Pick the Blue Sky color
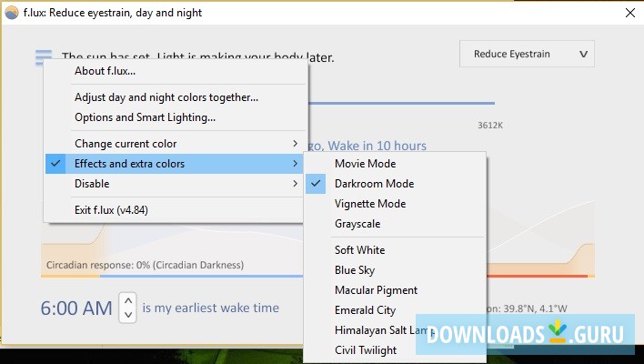644x364 pixels. (x=395, y=270)
